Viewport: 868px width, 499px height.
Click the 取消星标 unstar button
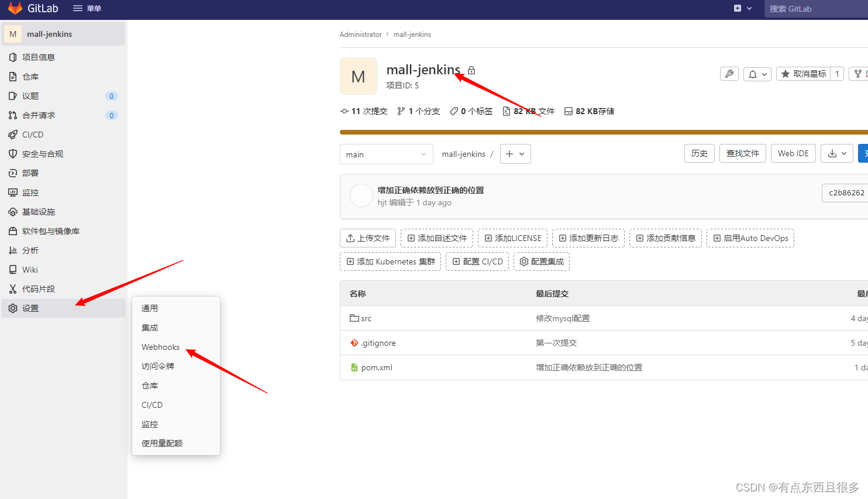[804, 74]
